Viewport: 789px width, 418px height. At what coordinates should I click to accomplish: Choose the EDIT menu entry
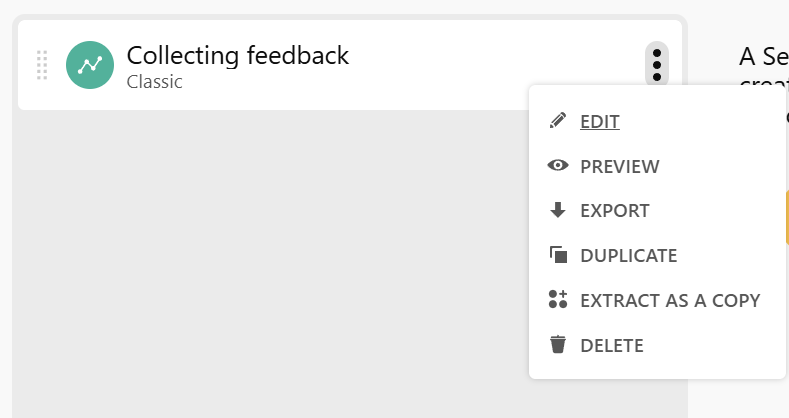tap(600, 122)
